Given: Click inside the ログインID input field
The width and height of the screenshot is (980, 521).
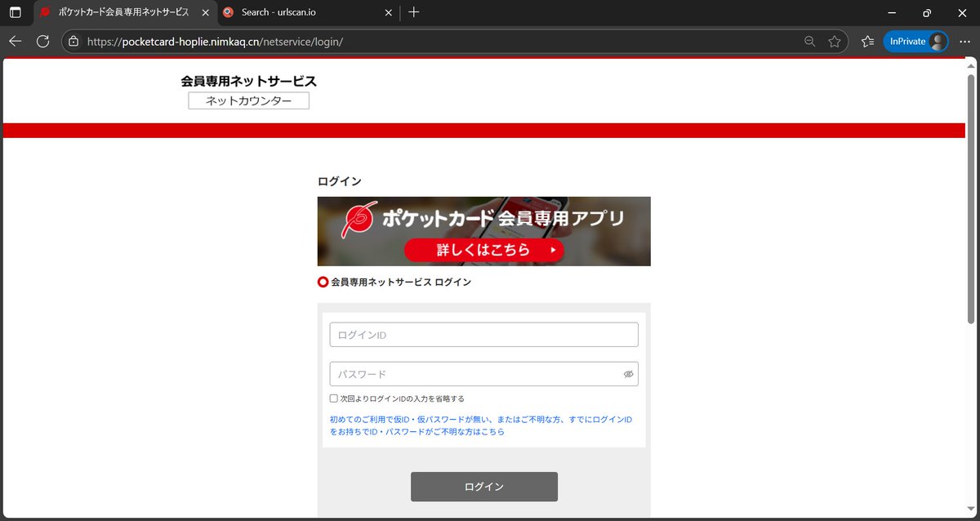Looking at the screenshot, I should [x=483, y=334].
